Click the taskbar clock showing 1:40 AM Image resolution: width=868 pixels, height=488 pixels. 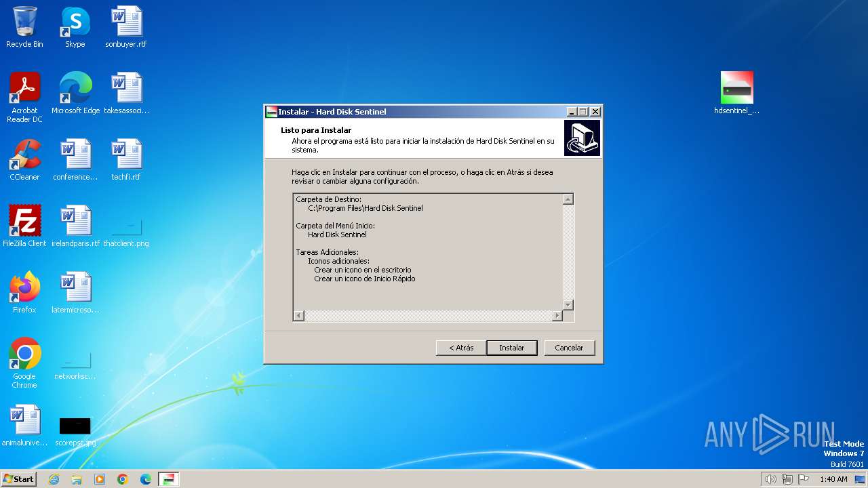833,479
